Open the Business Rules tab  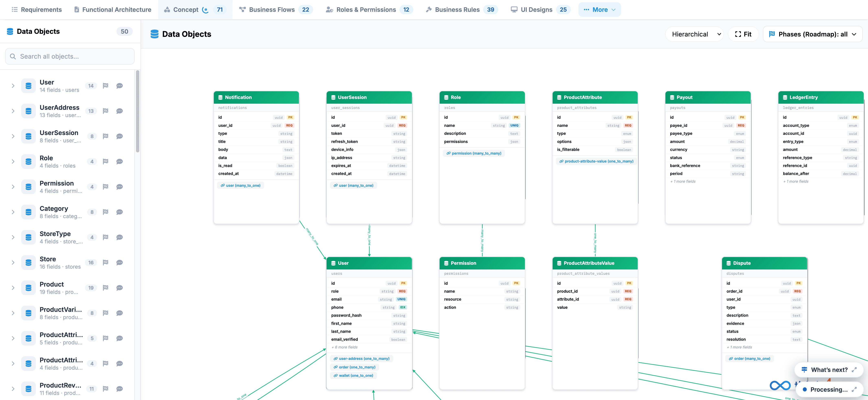462,9
